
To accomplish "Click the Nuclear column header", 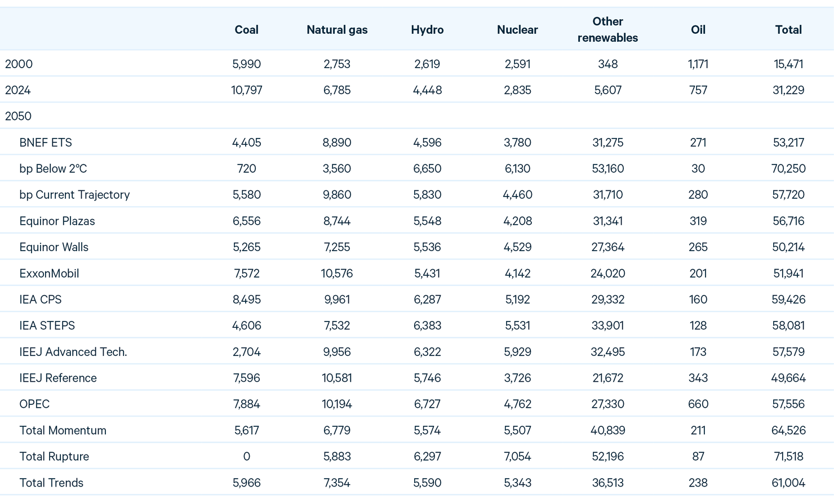I will pos(517,30).
